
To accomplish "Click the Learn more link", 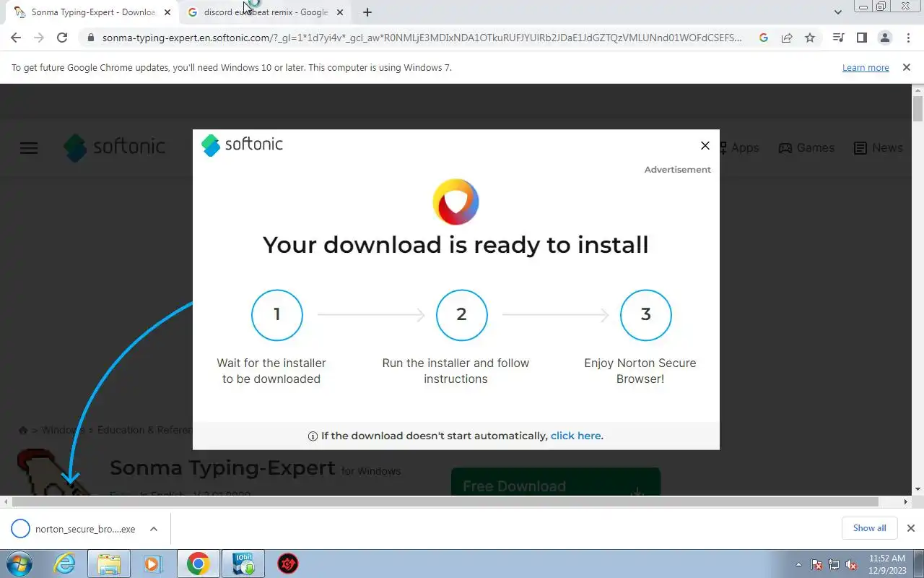I will [x=866, y=68].
